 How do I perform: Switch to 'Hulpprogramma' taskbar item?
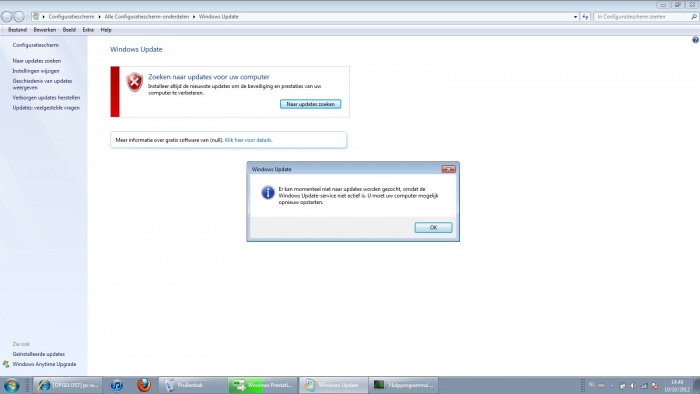tap(404, 385)
